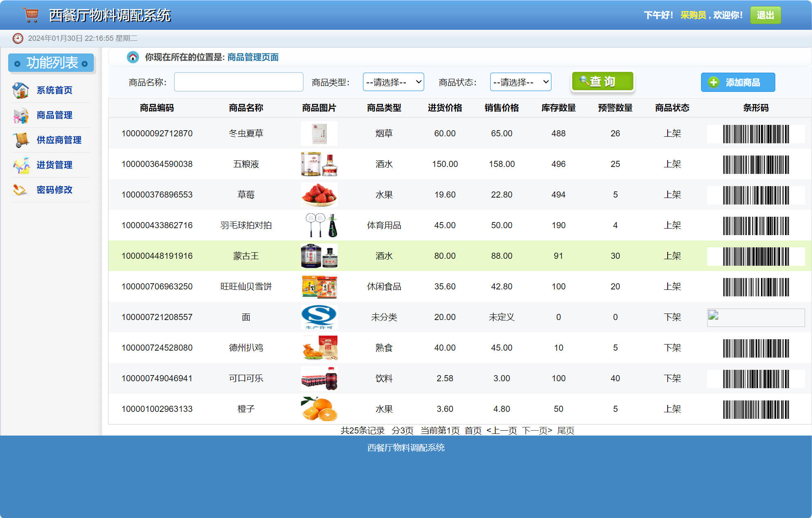812x518 pixels.
Task: Click inside the 商品名称 input field
Action: coord(238,82)
